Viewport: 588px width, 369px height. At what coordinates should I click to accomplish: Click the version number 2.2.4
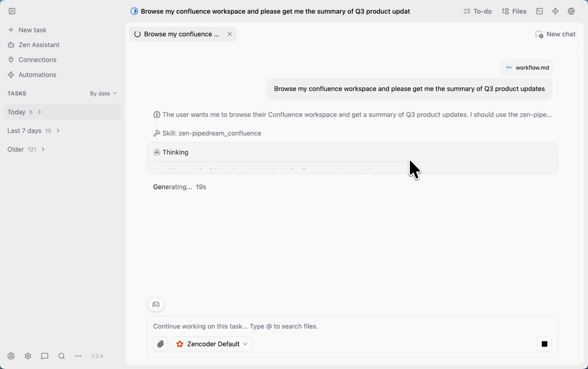point(97,356)
